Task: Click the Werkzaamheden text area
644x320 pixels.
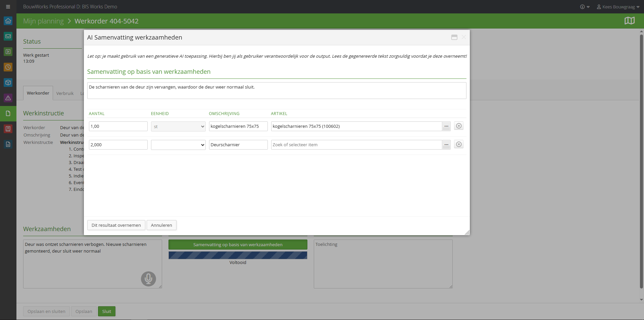Action: coord(93,264)
